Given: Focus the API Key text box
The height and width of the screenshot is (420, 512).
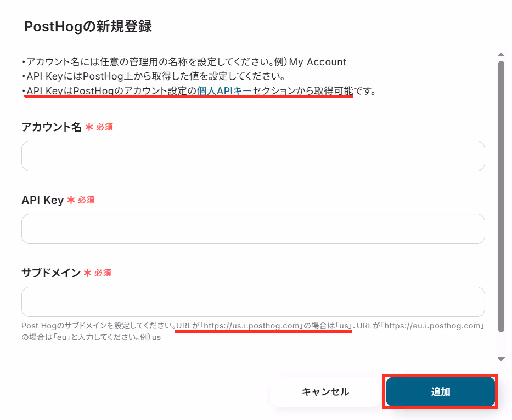Looking at the screenshot, I should [253, 229].
